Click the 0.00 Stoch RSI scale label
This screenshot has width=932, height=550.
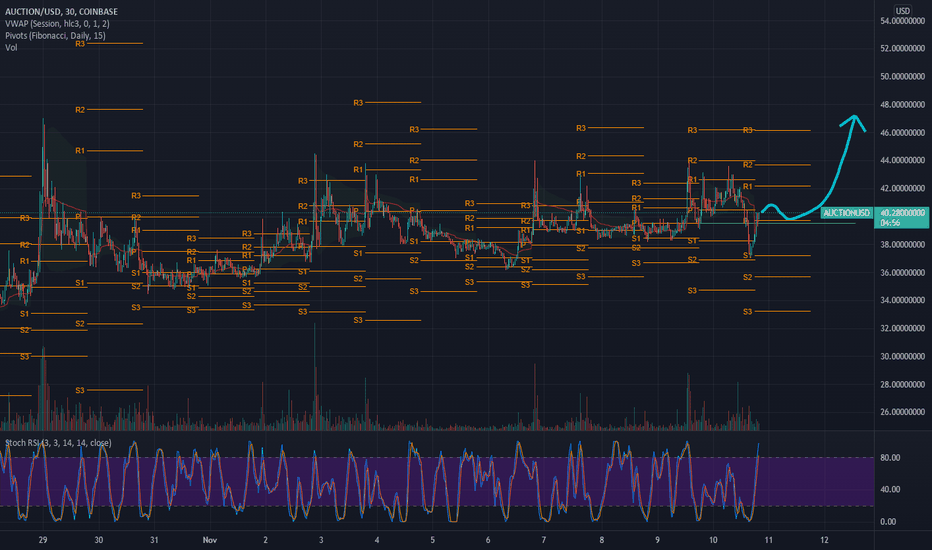pos(888,522)
